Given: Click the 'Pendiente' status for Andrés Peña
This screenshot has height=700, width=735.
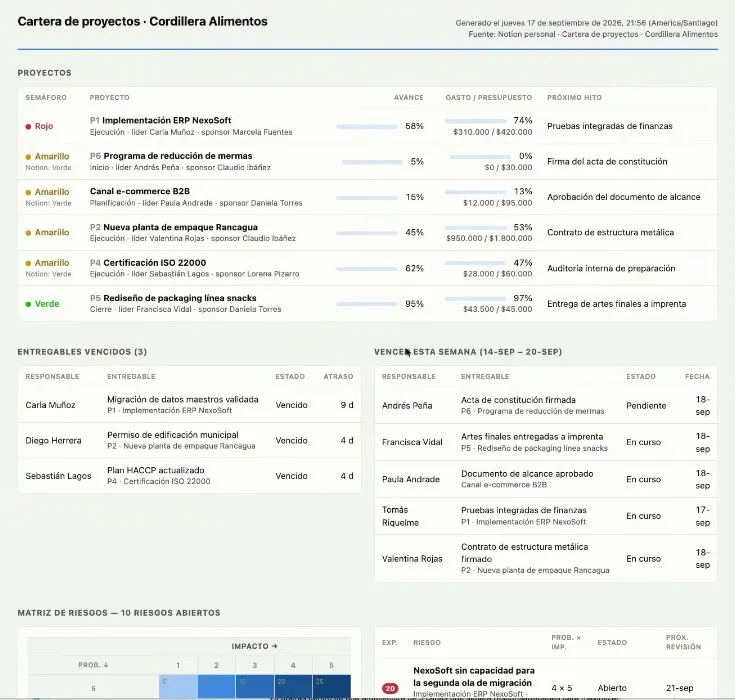Looking at the screenshot, I should pos(646,406).
